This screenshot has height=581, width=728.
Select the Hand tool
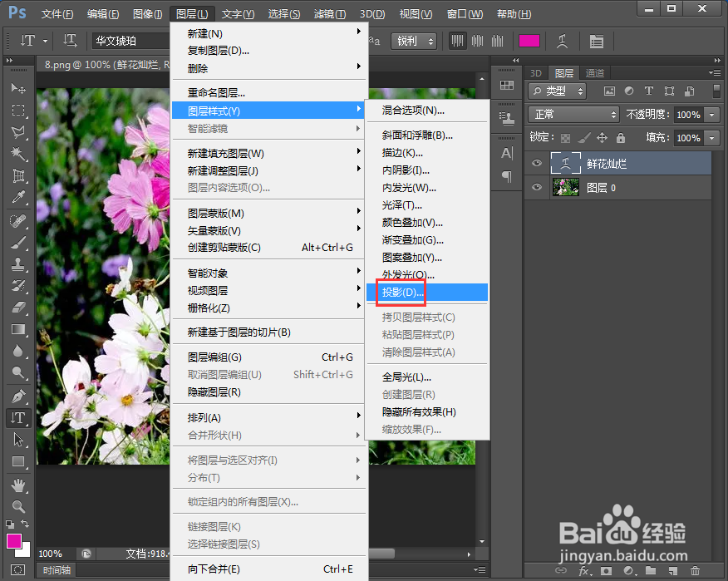[18, 485]
